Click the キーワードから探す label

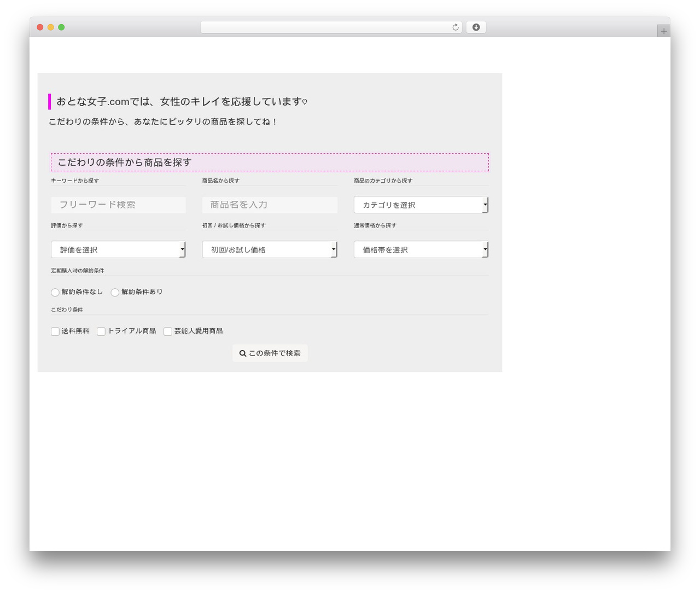75,181
